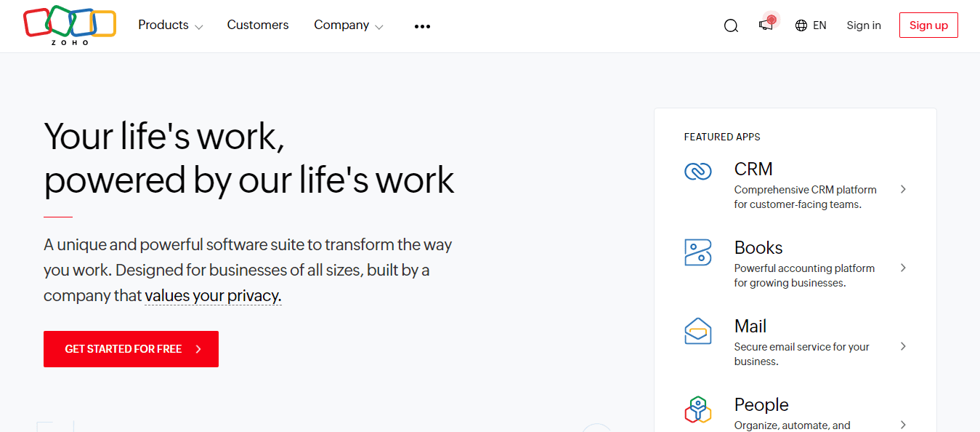Screen dimensions: 980x432
Task: Click GET STARTED FOR FREE
Action: click(131, 349)
